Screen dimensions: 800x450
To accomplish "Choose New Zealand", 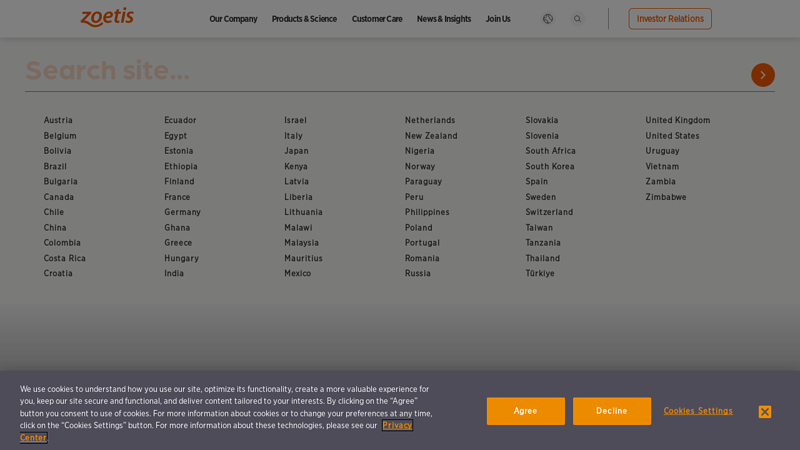I will tap(431, 136).
